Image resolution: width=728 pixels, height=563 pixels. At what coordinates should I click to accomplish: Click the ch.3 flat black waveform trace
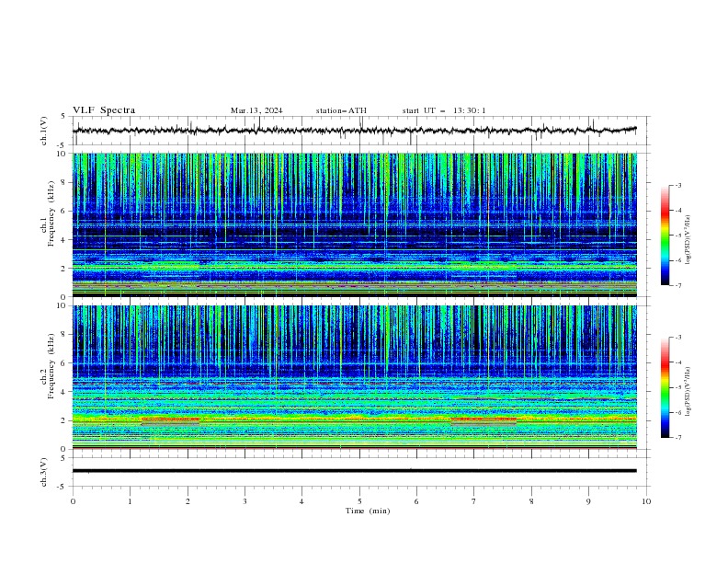click(x=355, y=471)
